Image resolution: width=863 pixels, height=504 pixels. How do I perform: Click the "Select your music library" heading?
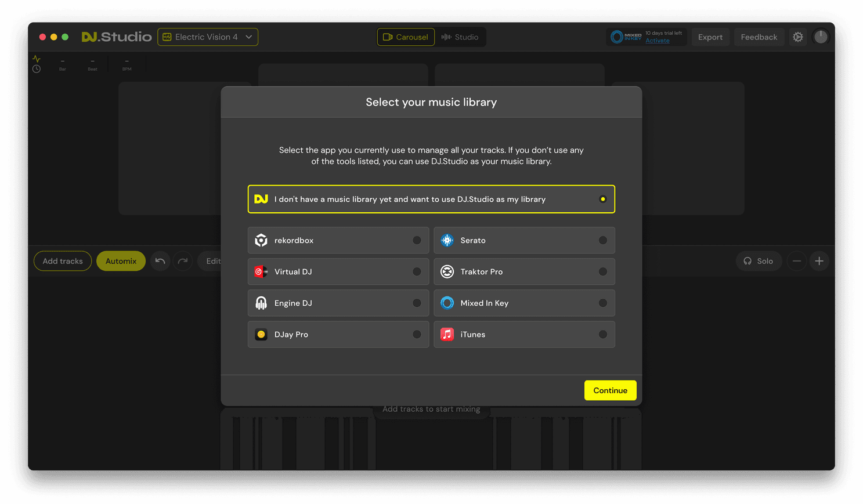pyautogui.click(x=431, y=102)
